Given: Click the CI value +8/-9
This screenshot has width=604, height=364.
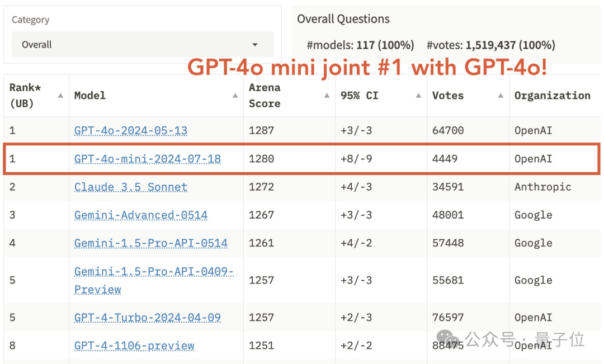Looking at the screenshot, I should click(x=356, y=159).
